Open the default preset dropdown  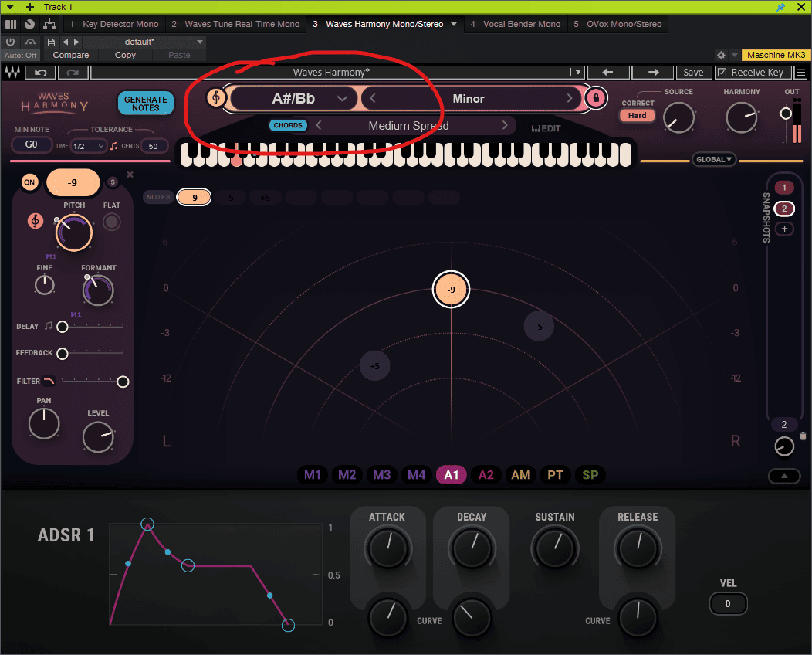[x=144, y=42]
